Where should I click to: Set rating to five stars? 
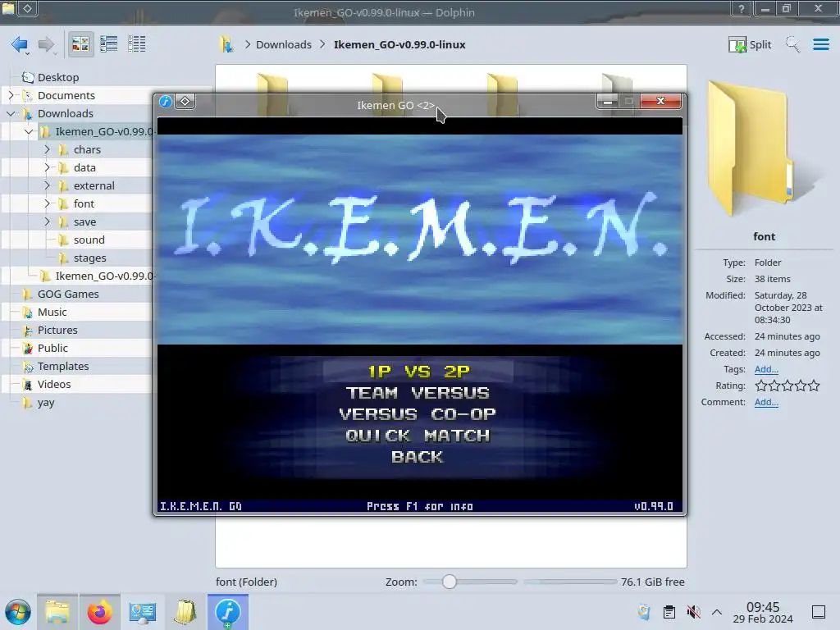tap(814, 386)
